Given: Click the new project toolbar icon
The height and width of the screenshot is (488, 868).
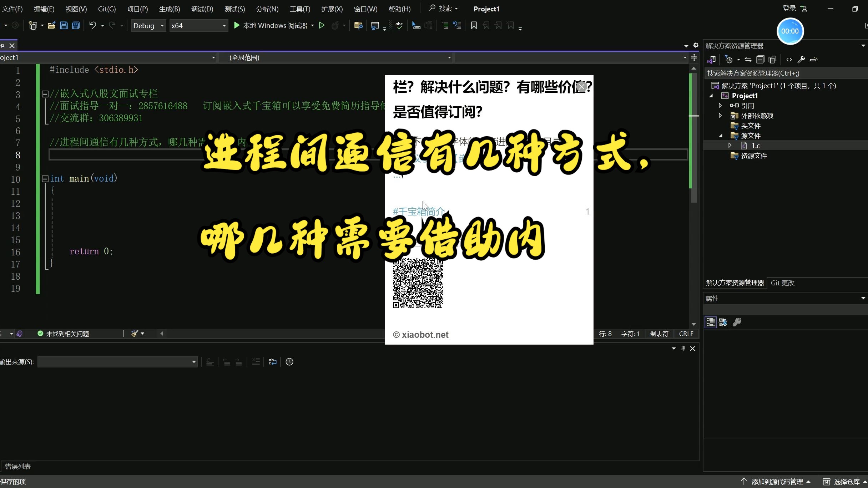Looking at the screenshot, I should 33,25.
